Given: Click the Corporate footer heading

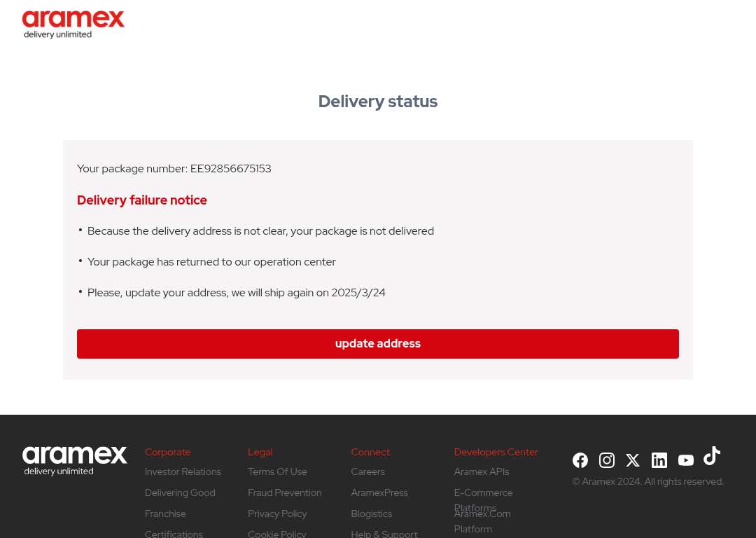Looking at the screenshot, I should pyautogui.click(x=168, y=452).
